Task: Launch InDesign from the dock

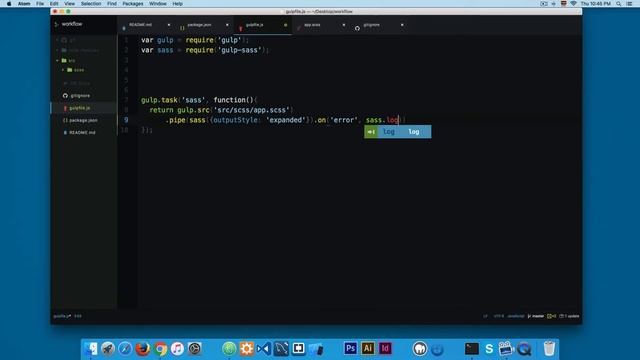Action: click(385, 349)
